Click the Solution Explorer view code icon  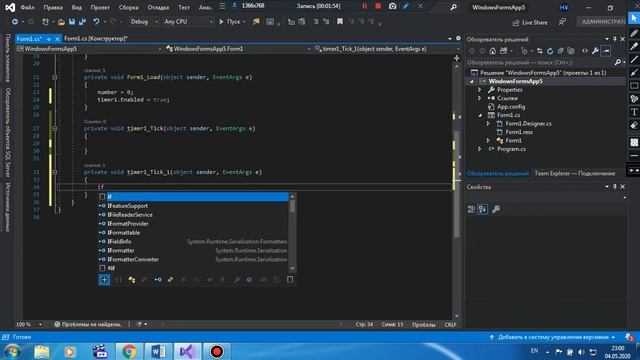tap(585, 51)
